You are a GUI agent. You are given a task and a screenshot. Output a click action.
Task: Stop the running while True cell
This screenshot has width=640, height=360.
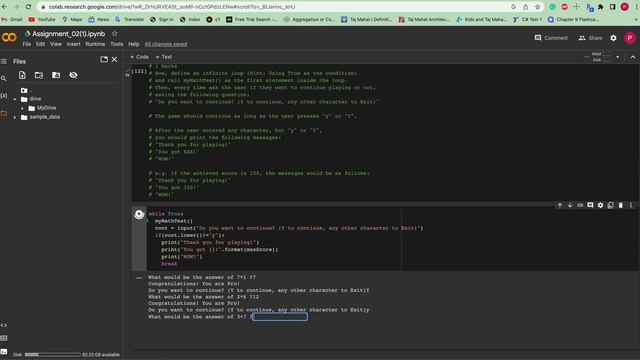click(x=139, y=214)
